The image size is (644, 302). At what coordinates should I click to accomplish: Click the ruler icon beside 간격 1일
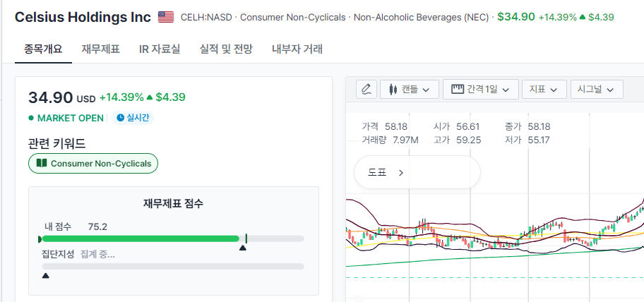(x=457, y=90)
